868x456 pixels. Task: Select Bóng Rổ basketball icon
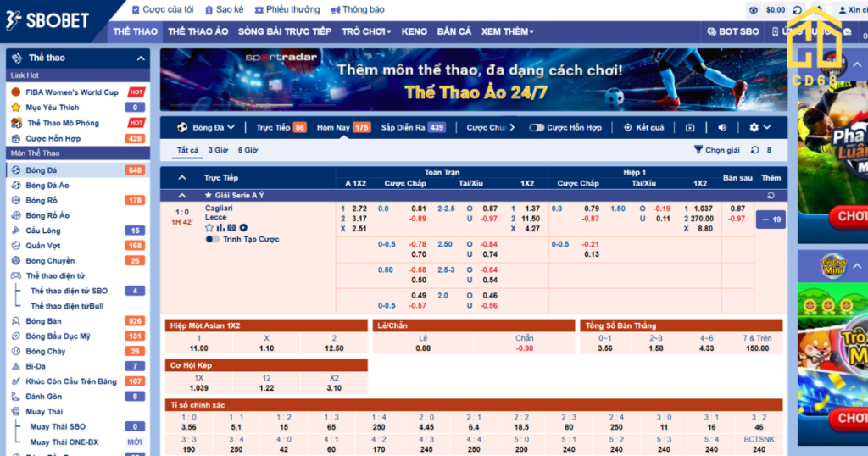pyautogui.click(x=16, y=200)
